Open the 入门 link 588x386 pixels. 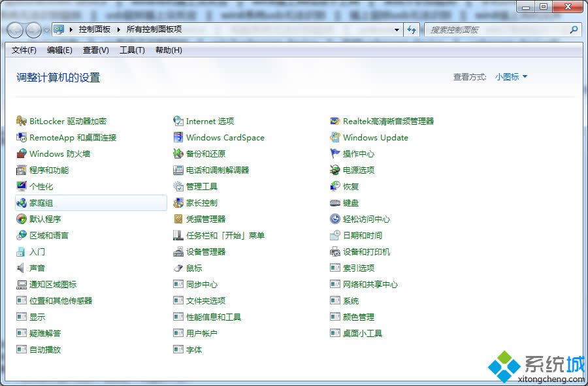(37, 252)
